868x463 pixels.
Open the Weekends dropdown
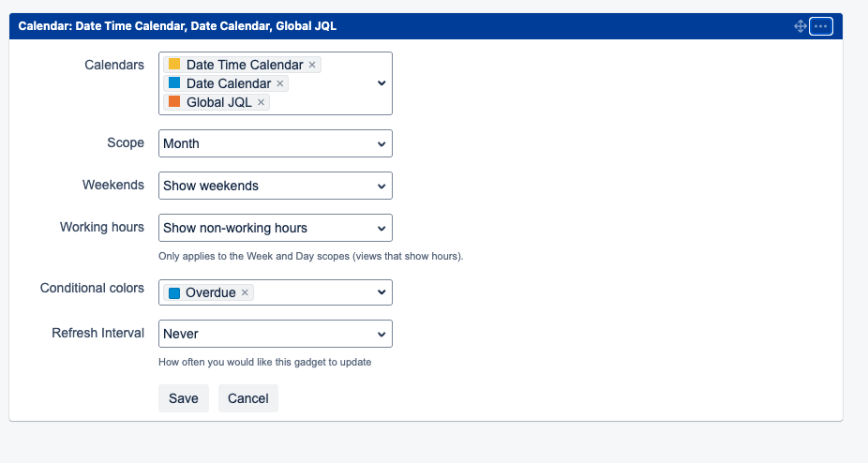[276, 186]
